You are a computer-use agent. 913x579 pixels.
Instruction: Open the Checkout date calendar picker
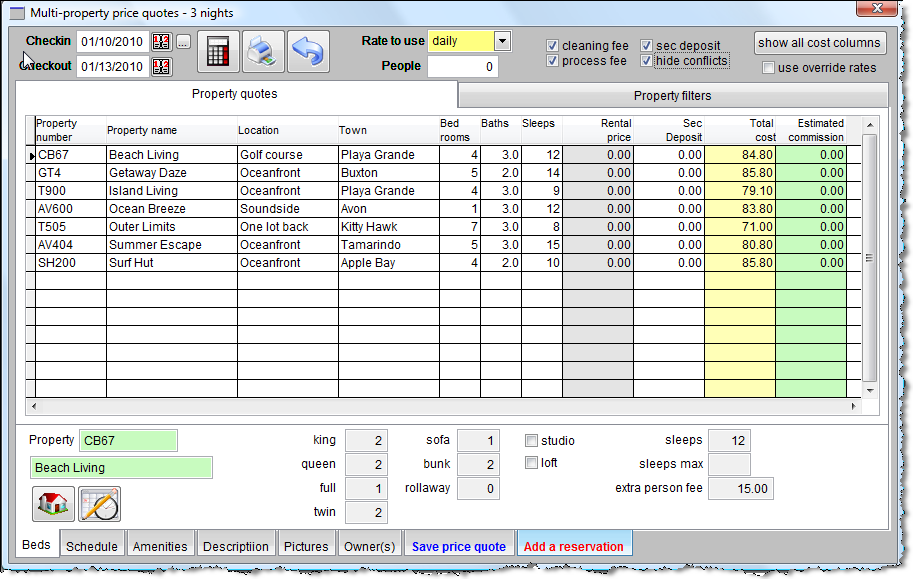tap(161, 66)
